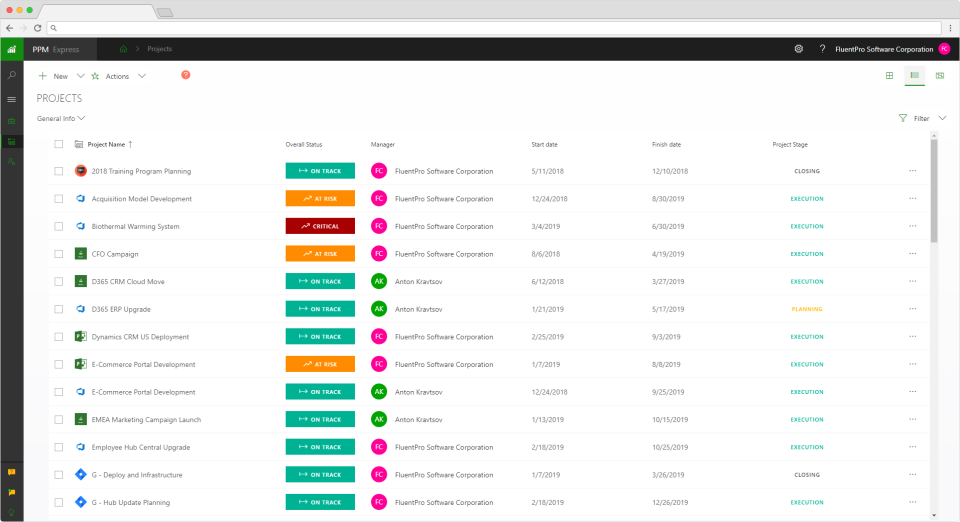Open the help question mark in header

(822, 49)
